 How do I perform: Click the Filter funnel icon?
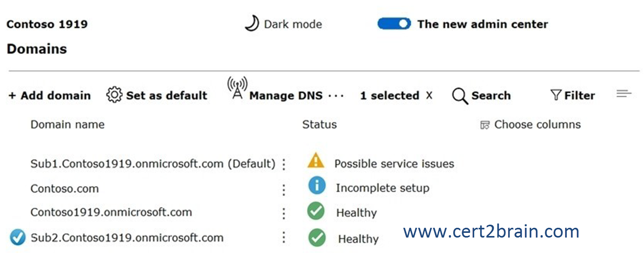coord(556,95)
